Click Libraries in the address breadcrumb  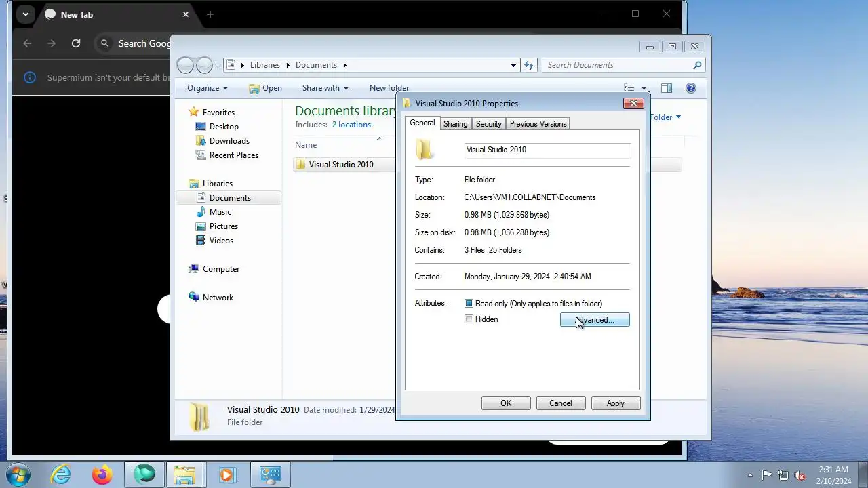click(x=264, y=65)
